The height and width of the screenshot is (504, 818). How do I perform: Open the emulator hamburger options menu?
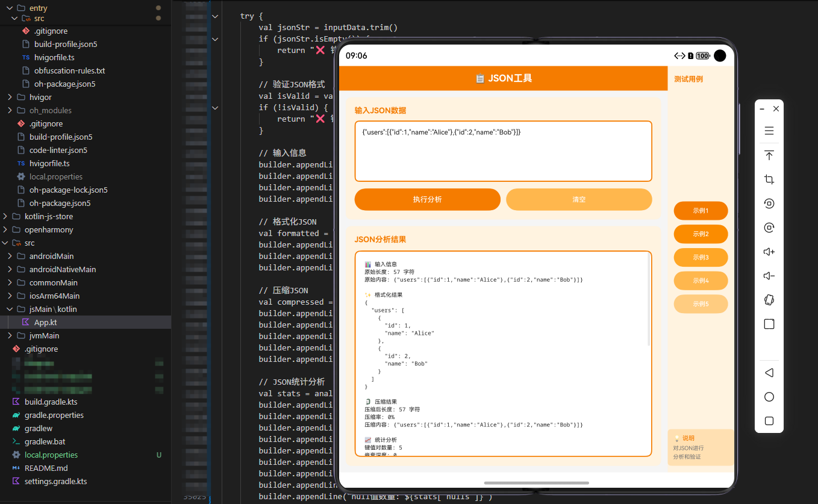(x=769, y=130)
